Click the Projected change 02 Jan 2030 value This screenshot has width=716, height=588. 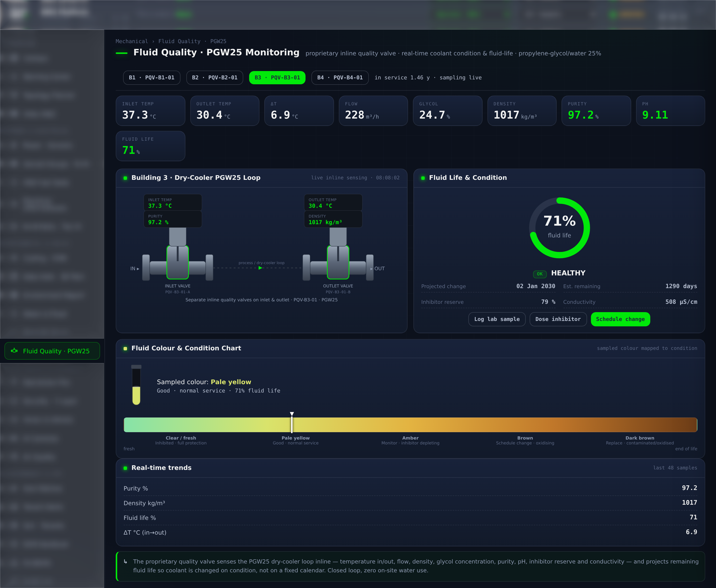pos(536,286)
